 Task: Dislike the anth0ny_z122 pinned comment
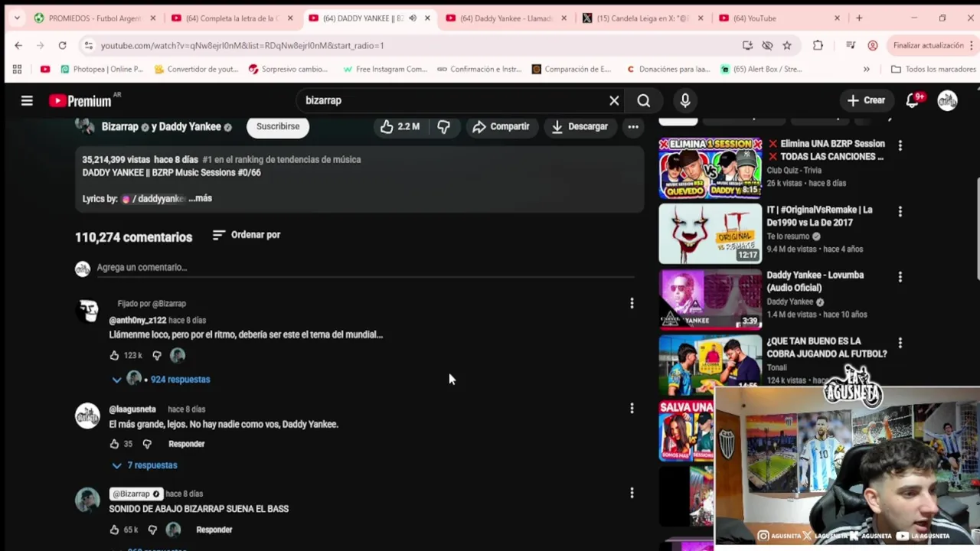(157, 356)
